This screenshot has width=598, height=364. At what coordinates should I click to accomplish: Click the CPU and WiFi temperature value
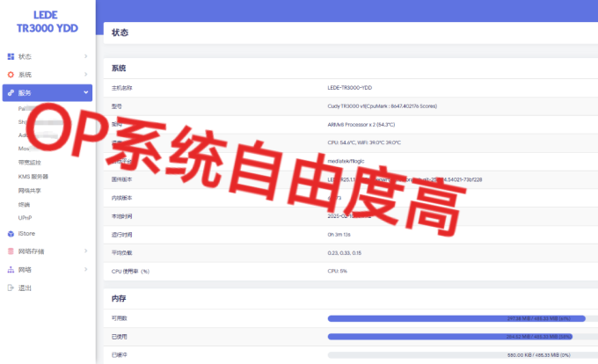pyautogui.click(x=364, y=142)
